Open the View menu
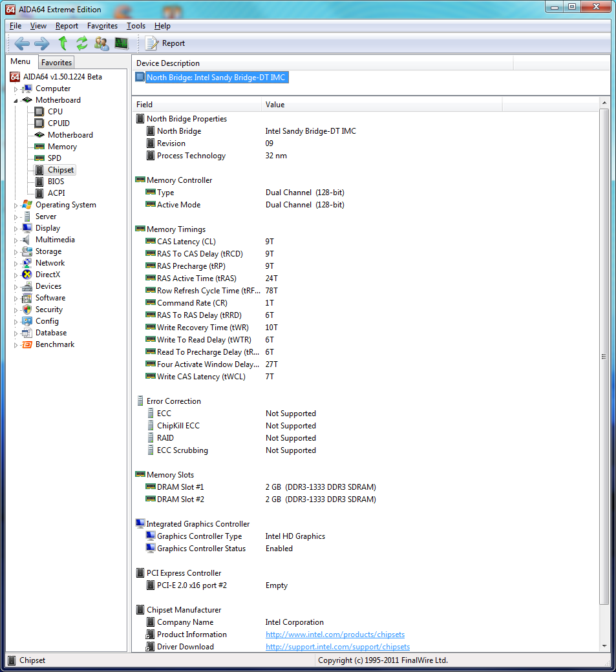This screenshot has height=672, width=616. coord(38,26)
